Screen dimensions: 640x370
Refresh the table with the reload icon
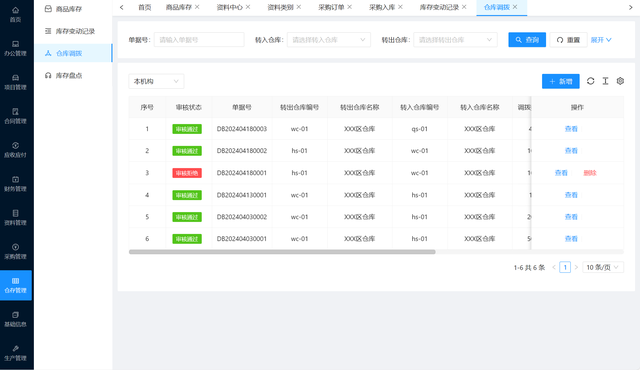point(590,81)
